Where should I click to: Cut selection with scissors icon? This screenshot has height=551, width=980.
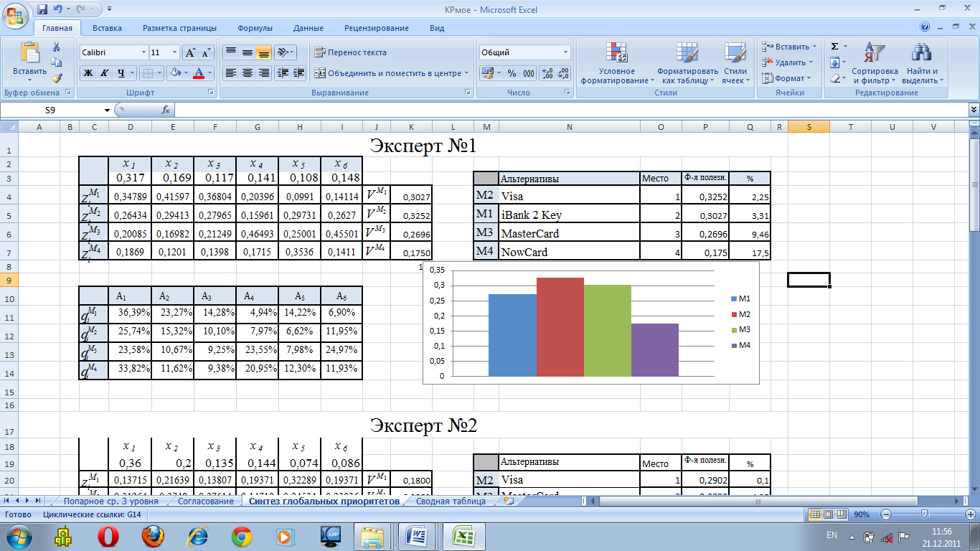(57, 47)
